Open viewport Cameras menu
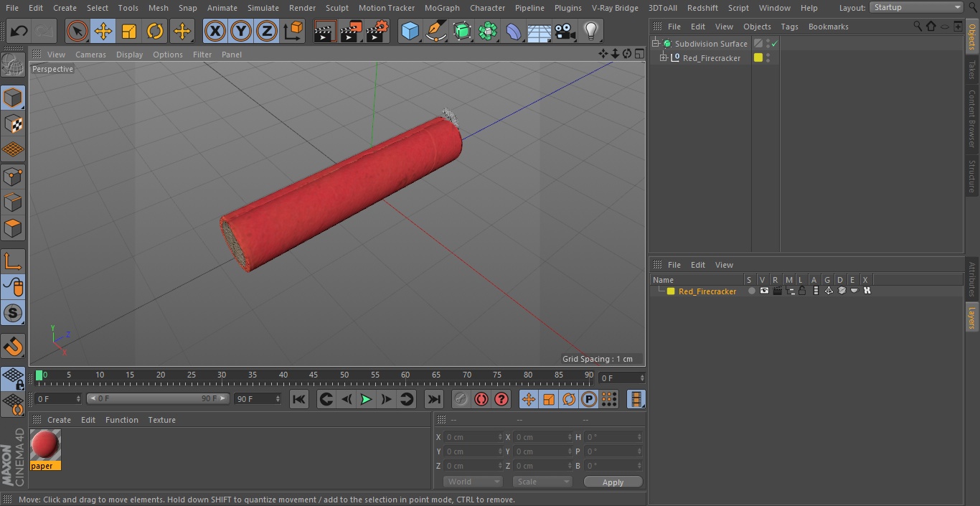Viewport: 980px width, 506px height. (x=90, y=55)
